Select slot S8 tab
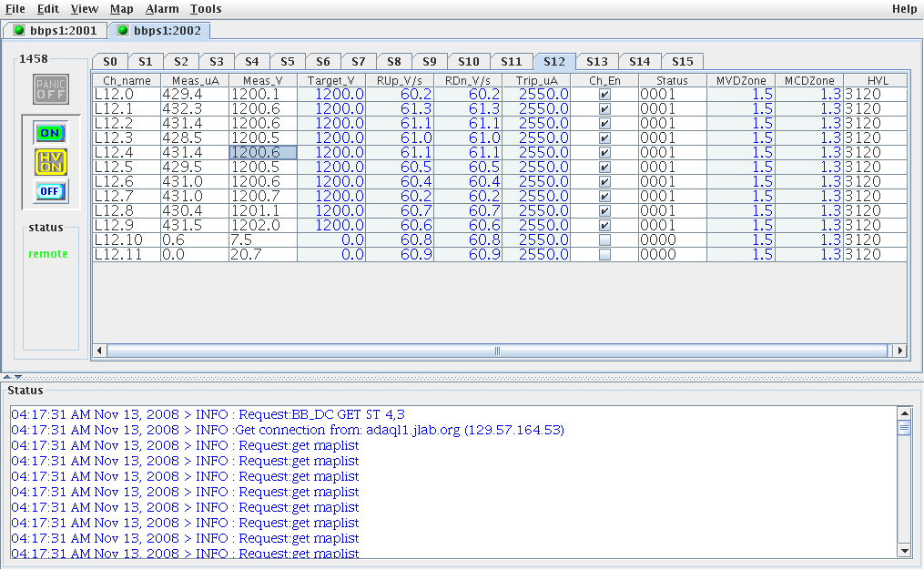Image resolution: width=924 pixels, height=570 pixels. [394, 61]
